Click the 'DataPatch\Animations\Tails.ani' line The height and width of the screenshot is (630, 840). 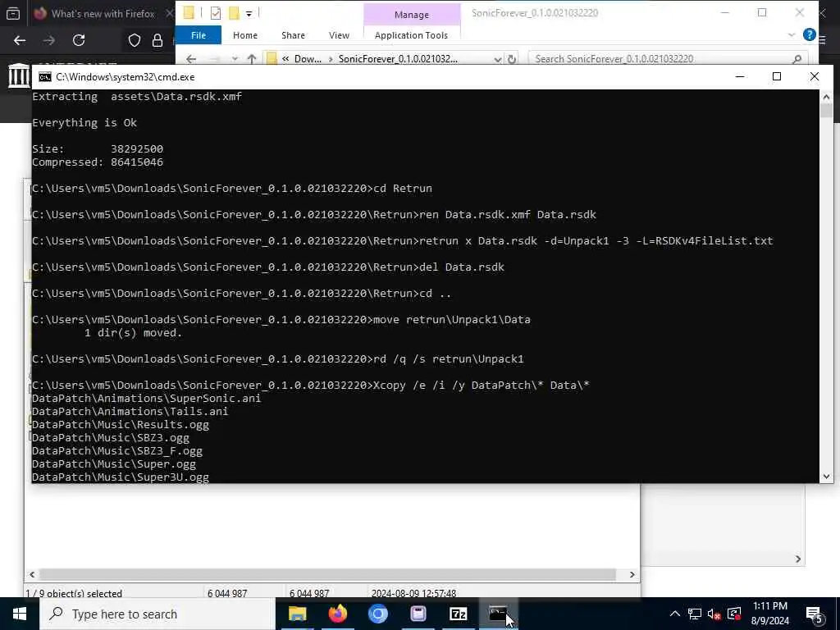(x=130, y=412)
